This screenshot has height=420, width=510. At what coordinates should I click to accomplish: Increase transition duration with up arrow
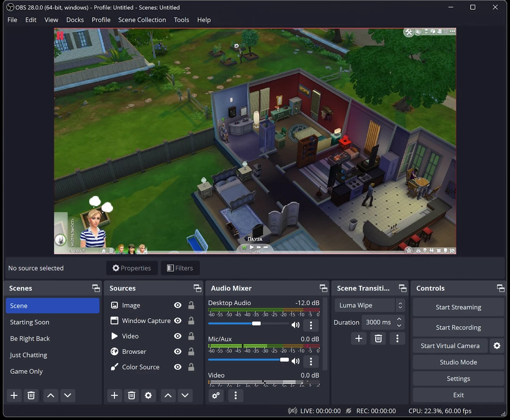coord(399,319)
